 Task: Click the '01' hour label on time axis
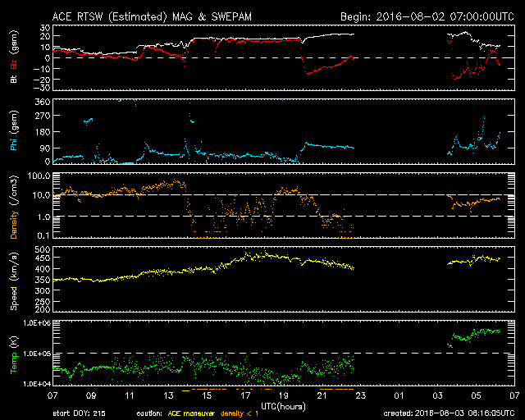399,396
